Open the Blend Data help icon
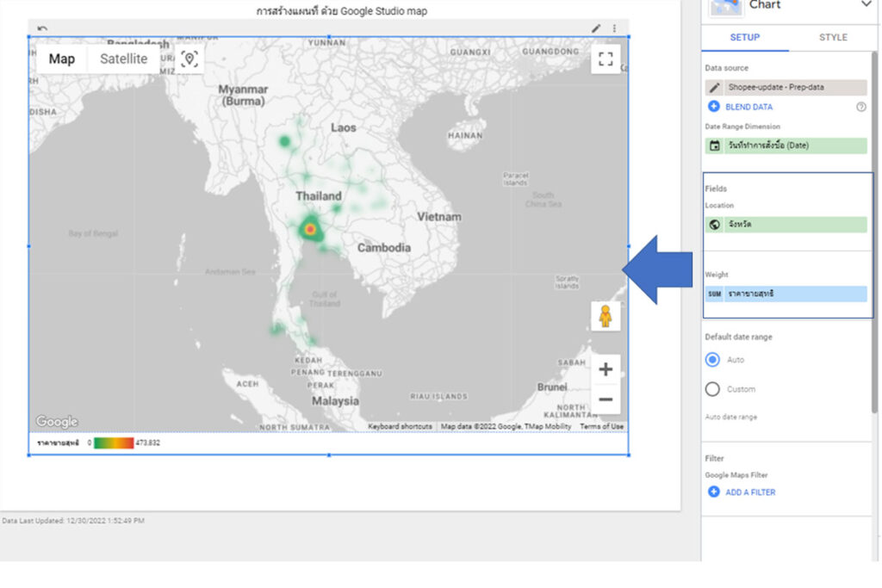Image resolution: width=882 pixels, height=588 pixels. [861, 107]
